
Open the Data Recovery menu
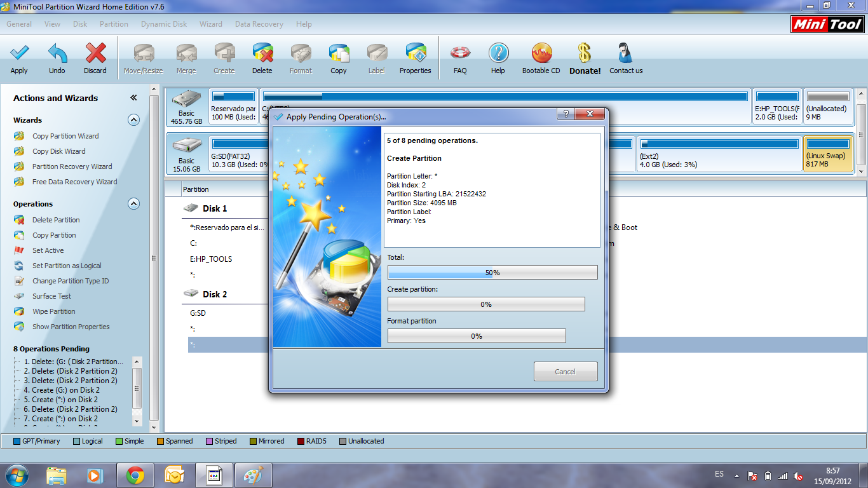pos(259,24)
